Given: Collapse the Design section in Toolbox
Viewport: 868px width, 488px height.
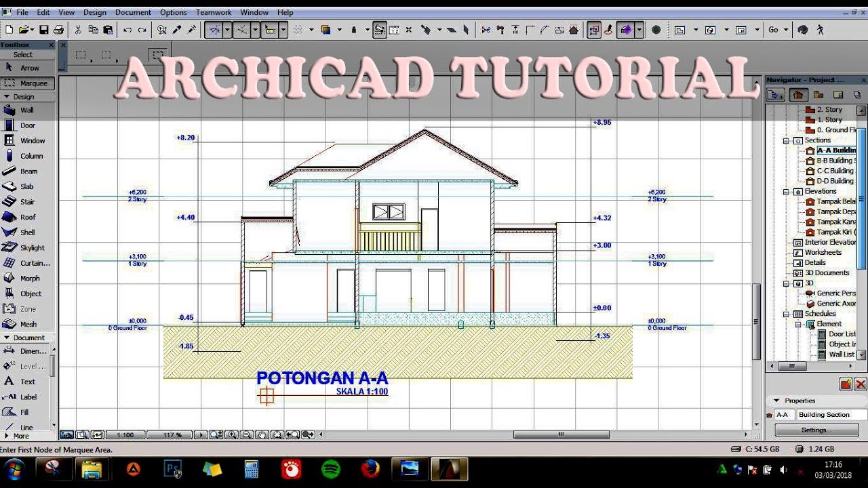Looking at the screenshot, I should click(x=6, y=96).
